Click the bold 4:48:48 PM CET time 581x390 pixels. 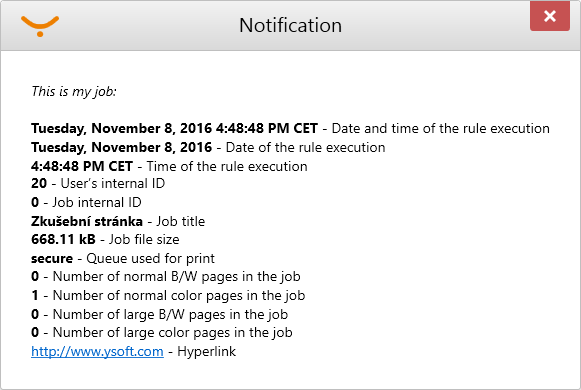(82, 166)
